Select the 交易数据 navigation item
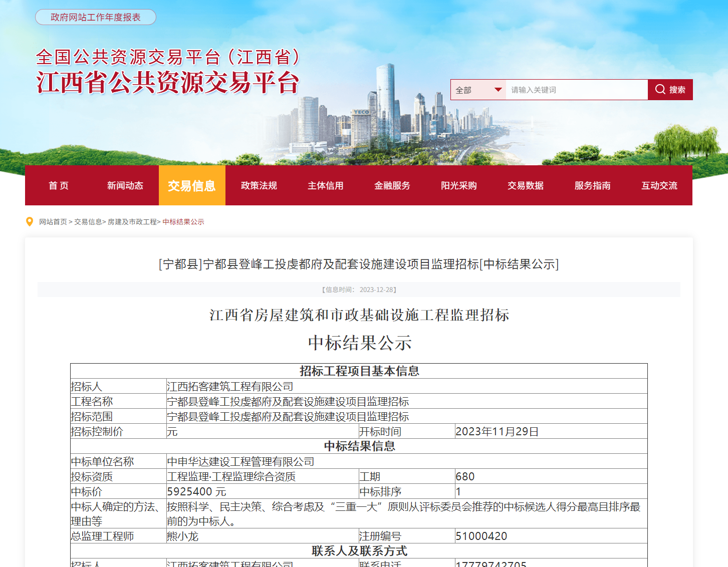This screenshot has width=728, height=567. [x=525, y=185]
